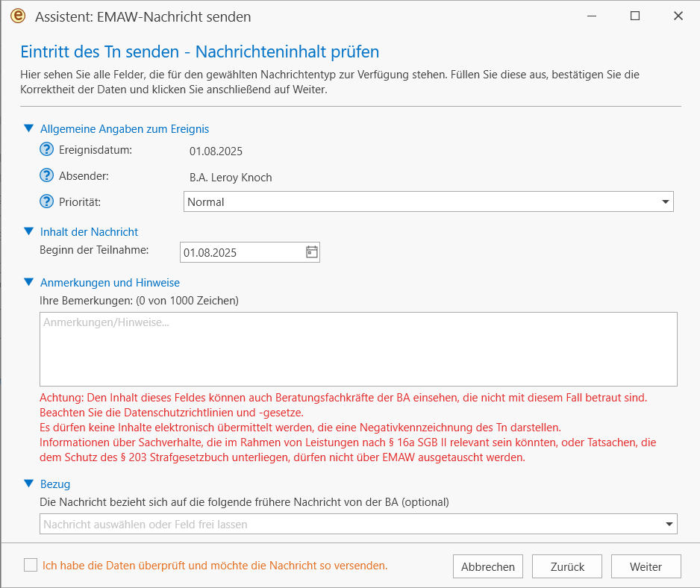Click the Weiter button

click(x=646, y=566)
